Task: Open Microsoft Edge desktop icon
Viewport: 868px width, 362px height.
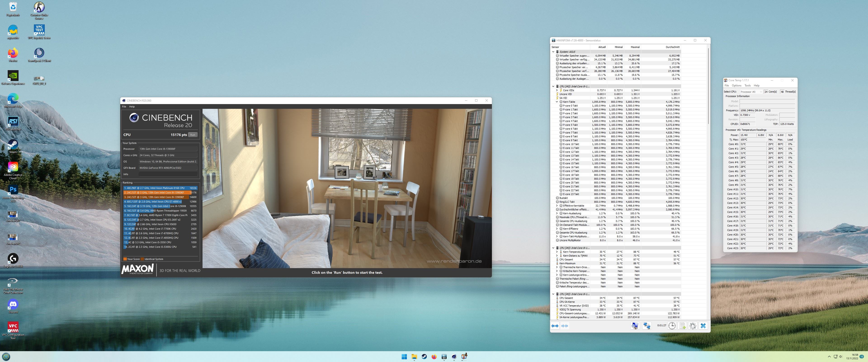Action: 13,100
